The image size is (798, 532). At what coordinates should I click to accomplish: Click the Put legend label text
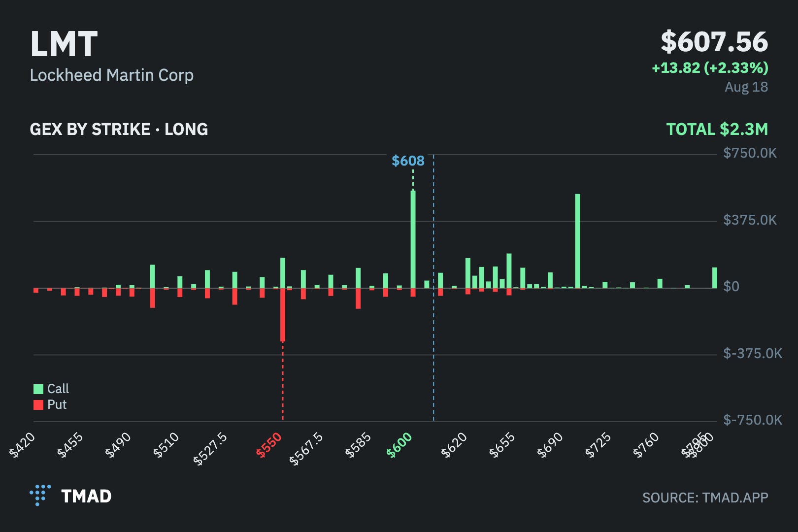57,405
